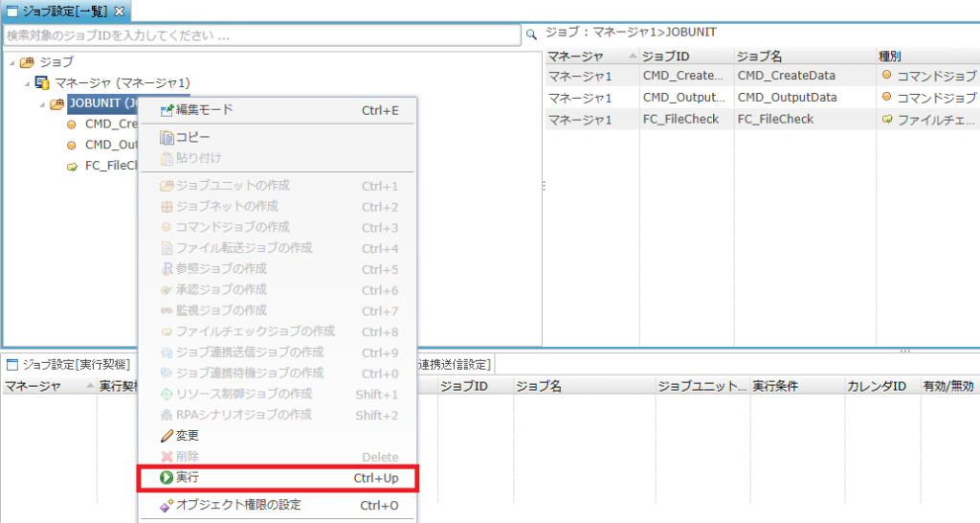Click the object permission settings icon
This screenshot has height=523, width=980.
[167, 505]
